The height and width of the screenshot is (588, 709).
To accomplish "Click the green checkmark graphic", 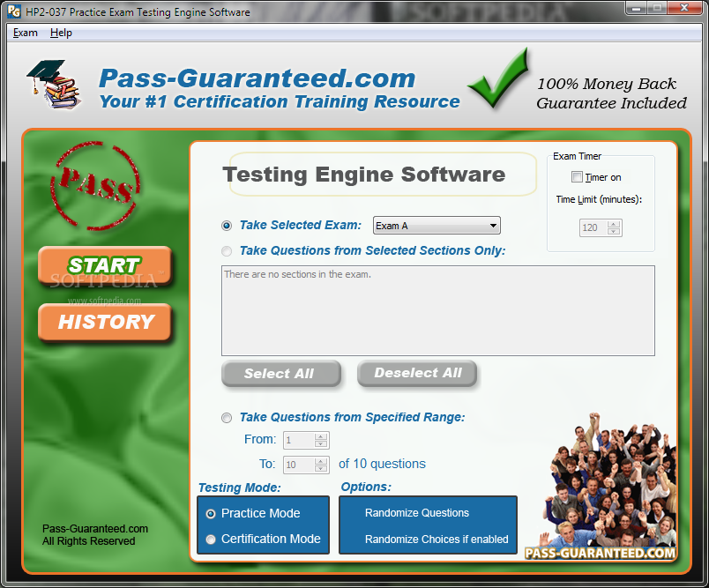I will pos(498,78).
